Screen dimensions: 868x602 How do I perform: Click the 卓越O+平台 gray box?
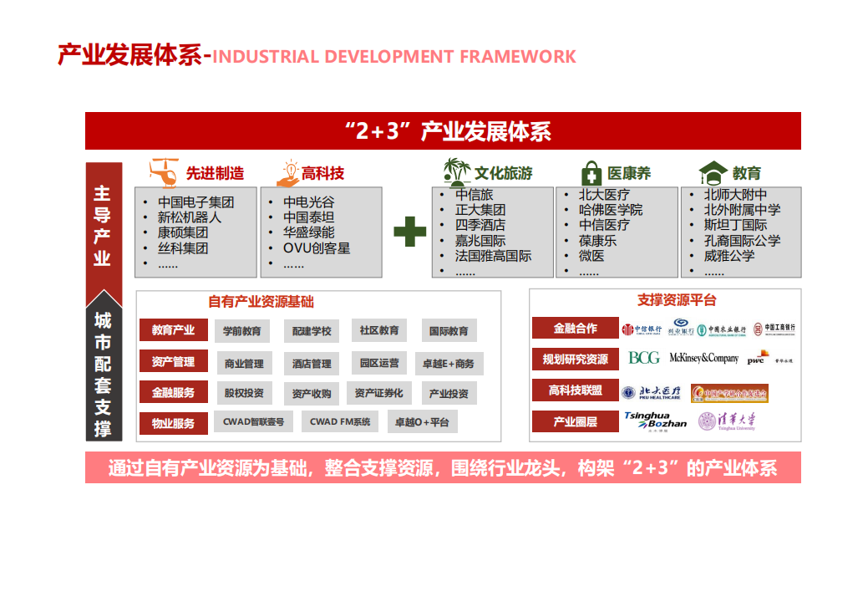coord(423,422)
